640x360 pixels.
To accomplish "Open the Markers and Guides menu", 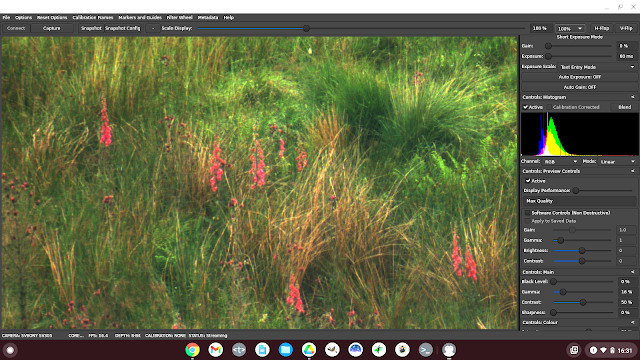I will click(140, 18).
